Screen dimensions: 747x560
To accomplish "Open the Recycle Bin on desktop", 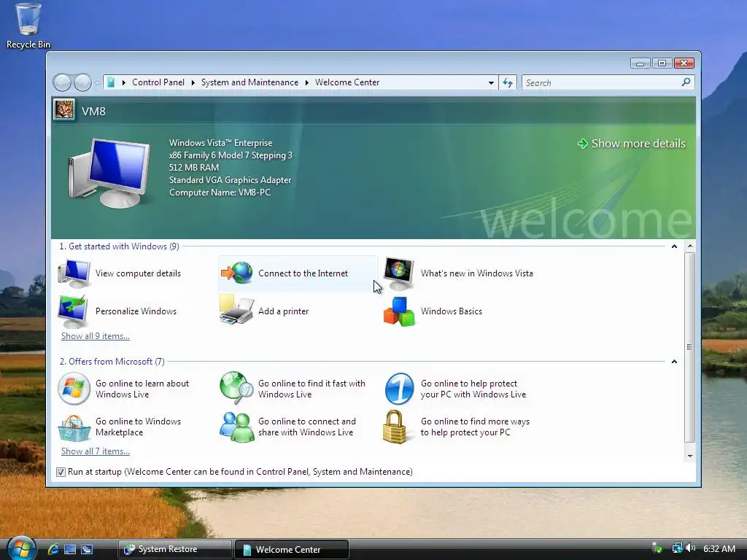I will coord(28,26).
